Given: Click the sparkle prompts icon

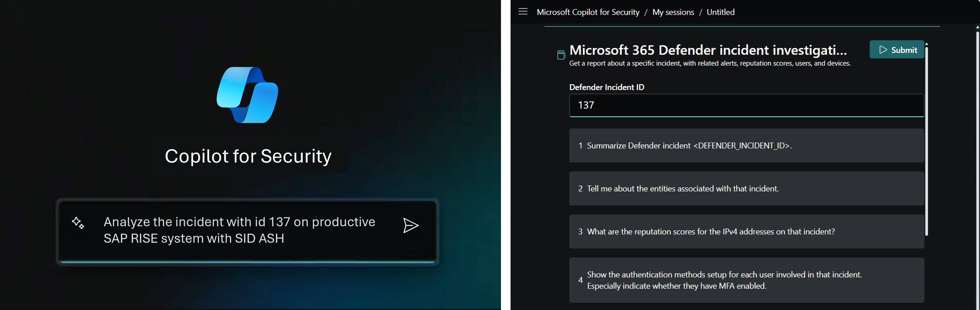Looking at the screenshot, I should (x=78, y=223).
